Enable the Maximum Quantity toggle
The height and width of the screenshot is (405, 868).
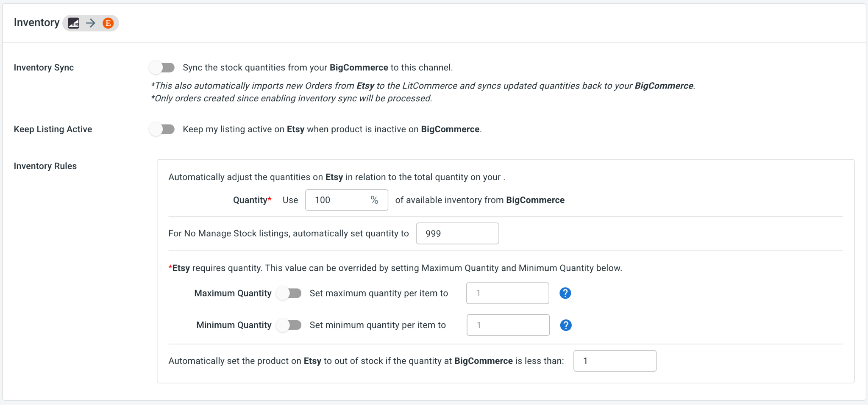289,293
